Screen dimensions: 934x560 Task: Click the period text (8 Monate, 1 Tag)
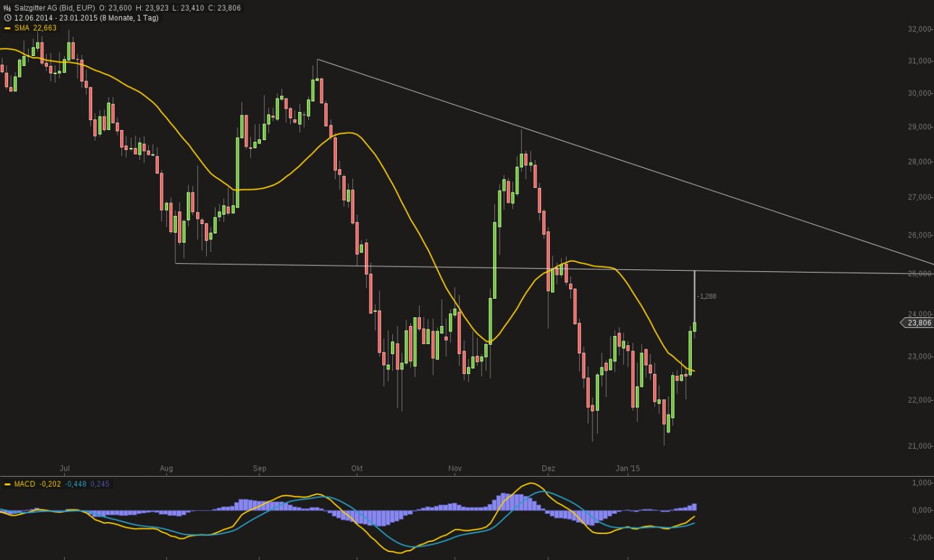point(129,18)
